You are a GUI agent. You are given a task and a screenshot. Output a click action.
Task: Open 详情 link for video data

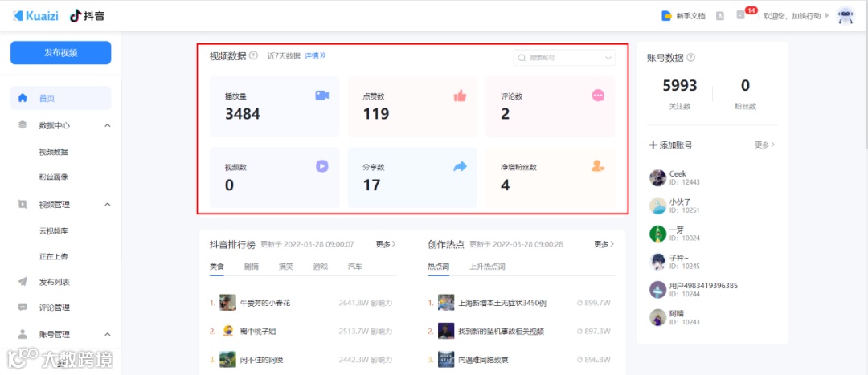point(315,55)
